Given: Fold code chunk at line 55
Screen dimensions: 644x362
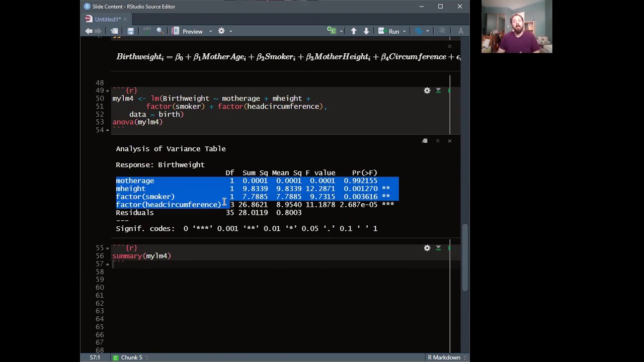Looking at the screenshot, I should pos(107,248).
